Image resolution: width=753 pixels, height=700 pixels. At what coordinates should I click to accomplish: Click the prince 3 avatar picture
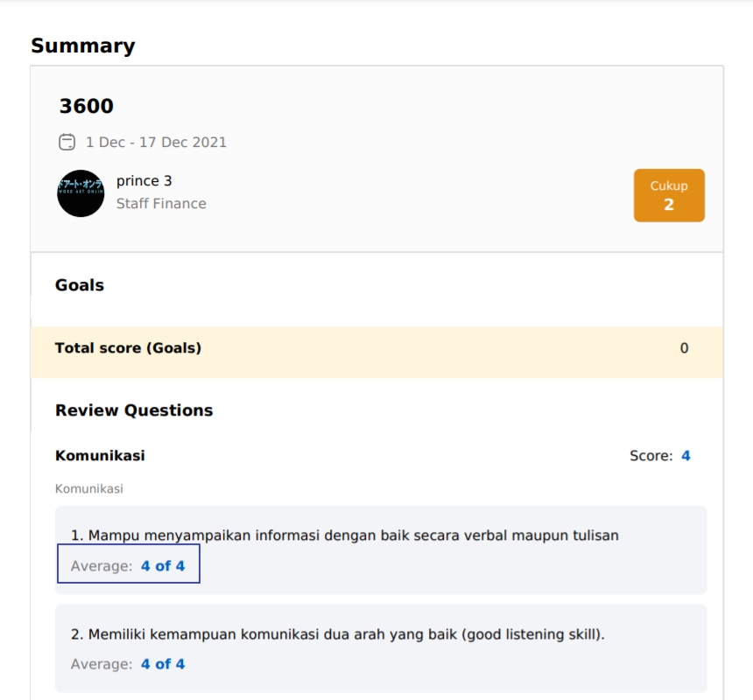pos(81,193)
